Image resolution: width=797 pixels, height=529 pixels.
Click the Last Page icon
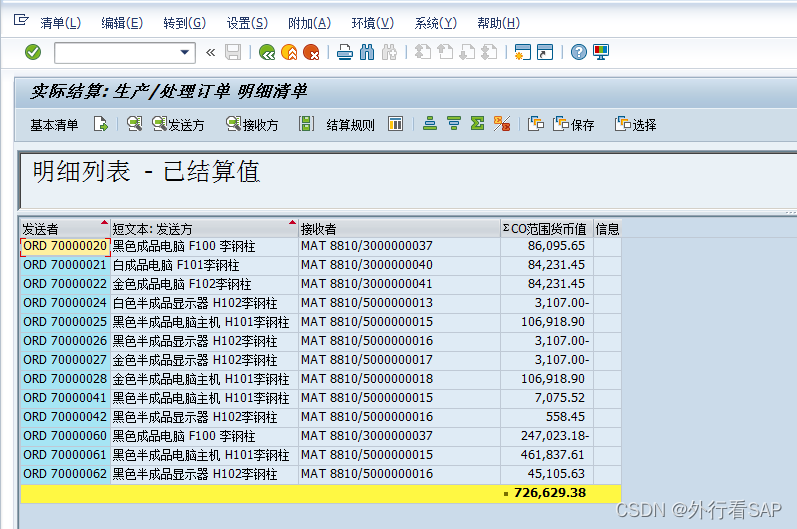489,52
